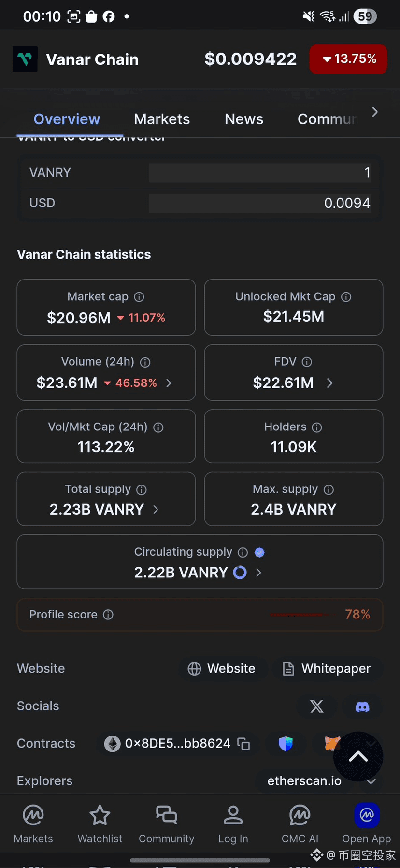400x868 pixels.
Task: Open the X (Twitter) social link
Action: pyautogui.click(x=317, y=706)
